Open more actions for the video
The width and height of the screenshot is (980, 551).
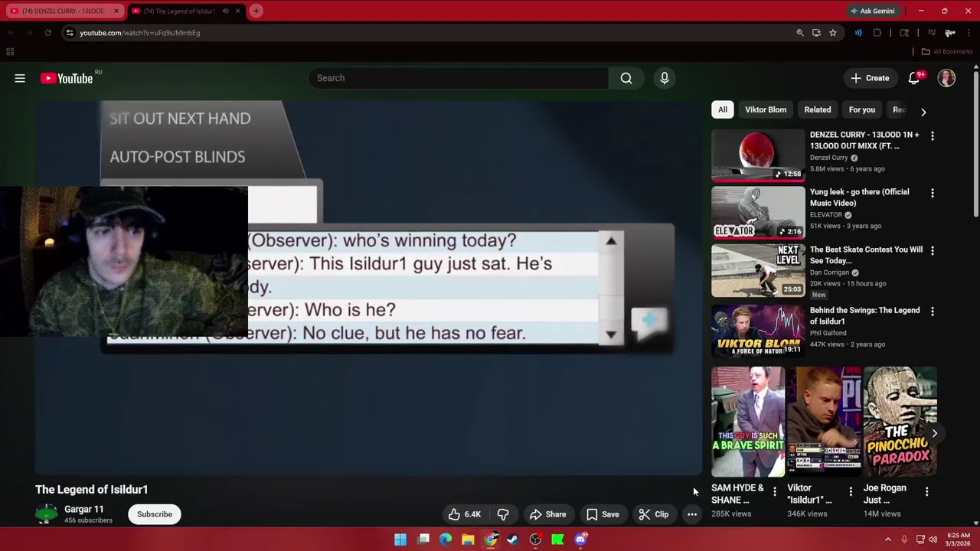692,514
